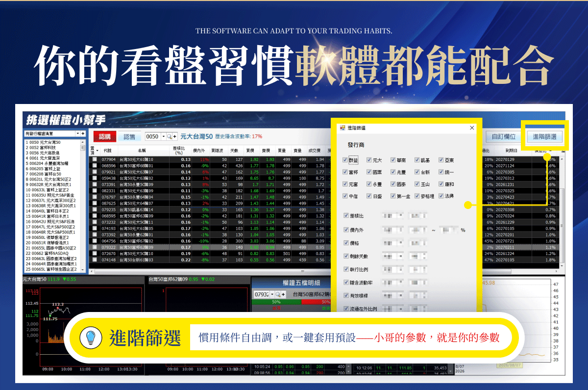Open the warrant code dropdown in 權證五檔明細
This screenshot has width=588, height=390.
[272, 294]
